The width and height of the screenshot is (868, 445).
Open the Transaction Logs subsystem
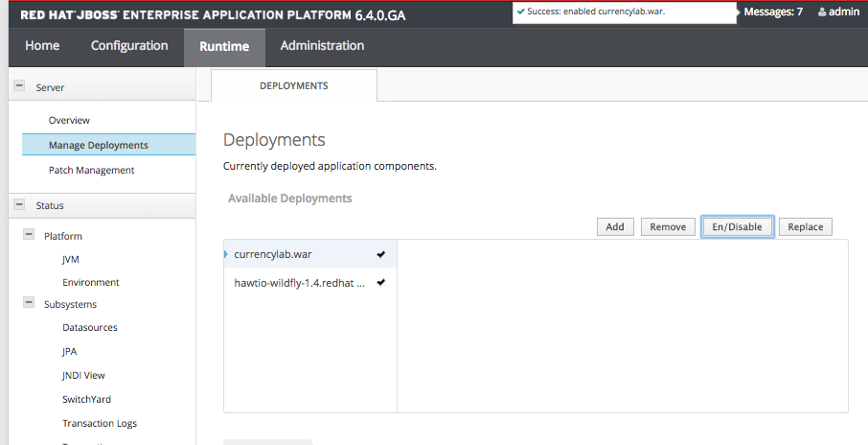(100, 423)
